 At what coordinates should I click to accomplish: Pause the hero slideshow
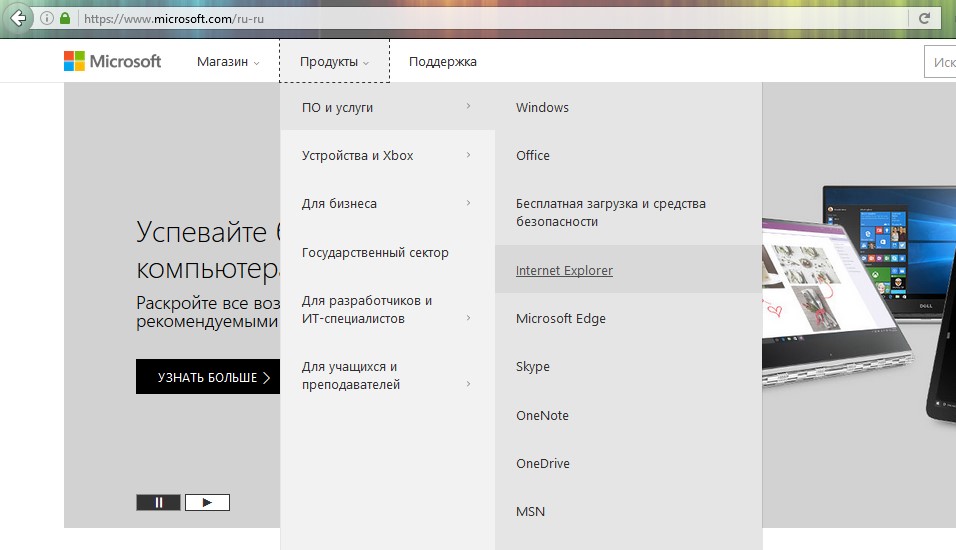159,502
